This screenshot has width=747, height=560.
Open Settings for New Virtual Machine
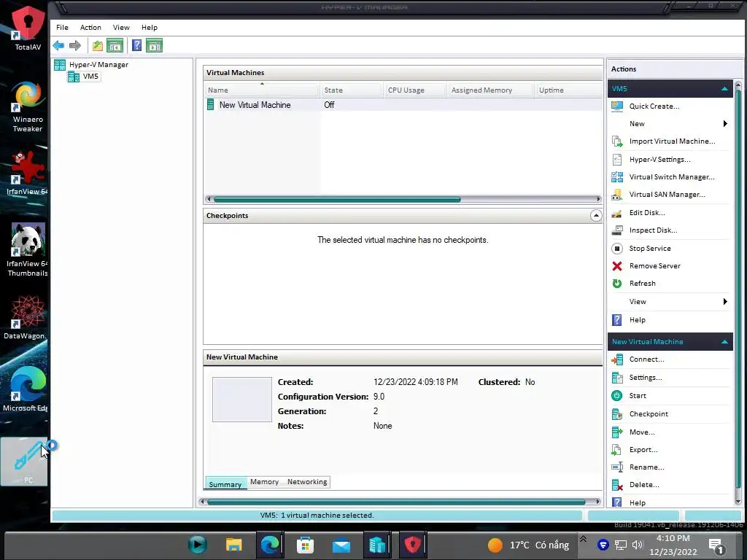645,378
